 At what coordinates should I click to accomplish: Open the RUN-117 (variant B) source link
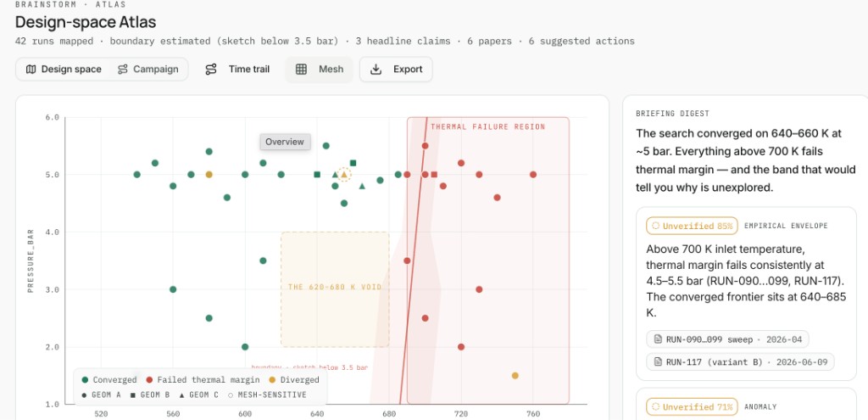coord(740,361)
